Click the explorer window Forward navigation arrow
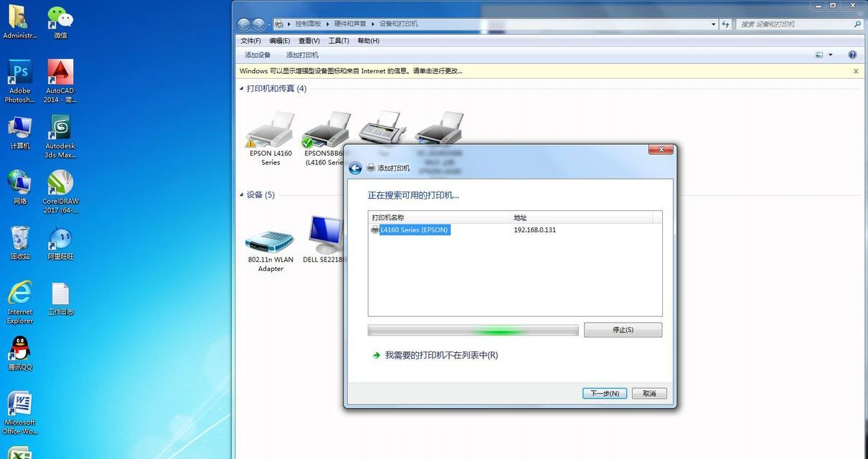Screen dimensions: 868x459 pos(259,24)
